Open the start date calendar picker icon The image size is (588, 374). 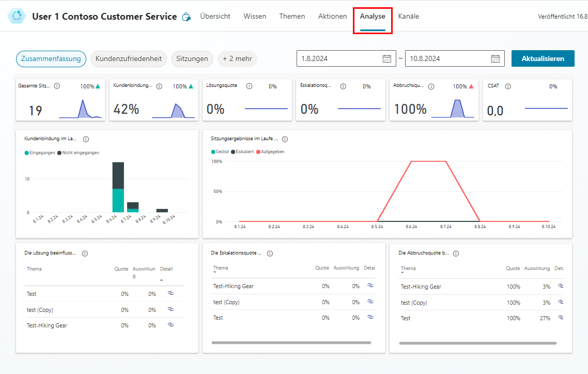point(386,58)
